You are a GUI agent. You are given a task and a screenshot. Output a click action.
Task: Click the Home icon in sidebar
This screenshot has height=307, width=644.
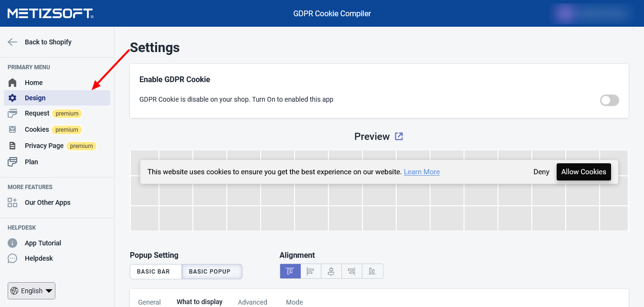pos(13,83)
